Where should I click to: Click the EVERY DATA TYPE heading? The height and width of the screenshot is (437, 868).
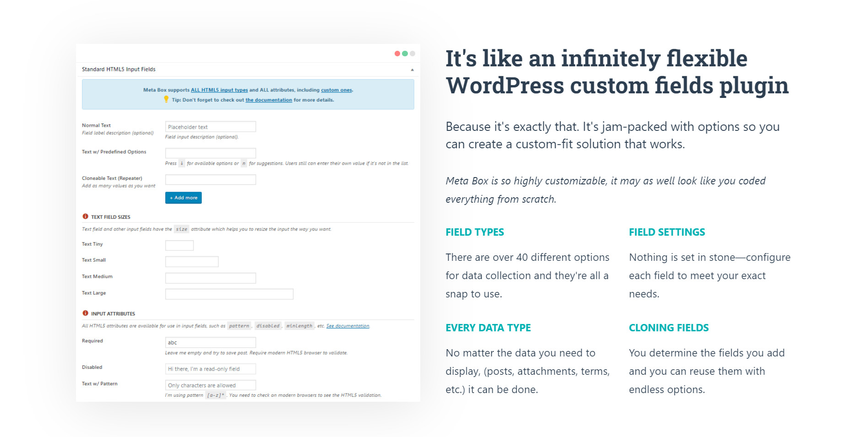(488, 328)
